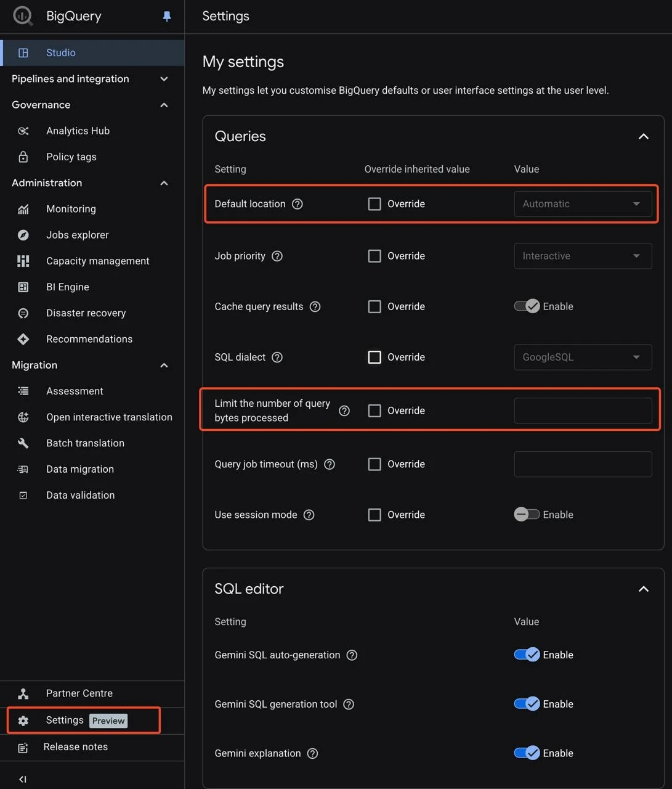Disable Gemini explanation switch
Screen dimensions: 672x789
click(x=527, y=753)
